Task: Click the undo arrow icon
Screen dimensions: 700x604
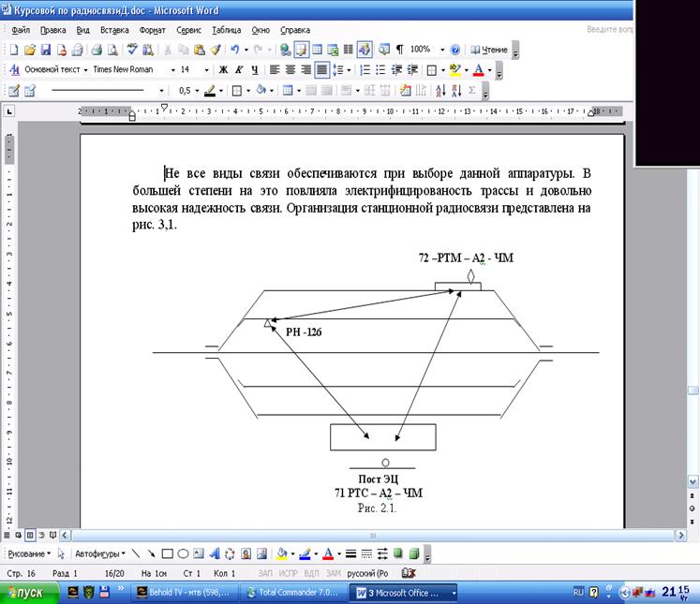Action: point(233,49)
